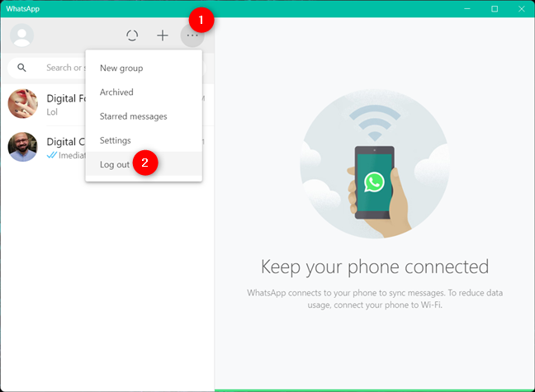Minimize the WhatsApp window
Screen dimensions: 535x392
point(467,8)
